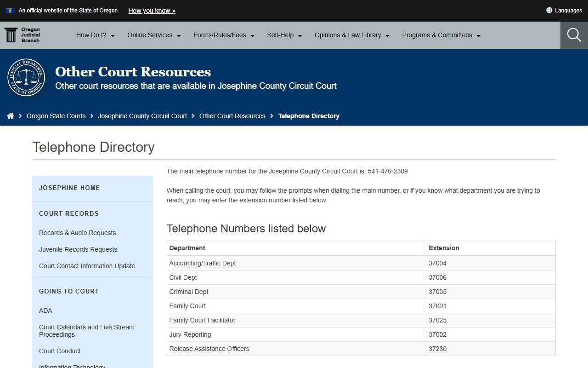Open Court Calendars and Live Stream Proceedings
Screen dimensions: 588x368
[x=87, y=331]
